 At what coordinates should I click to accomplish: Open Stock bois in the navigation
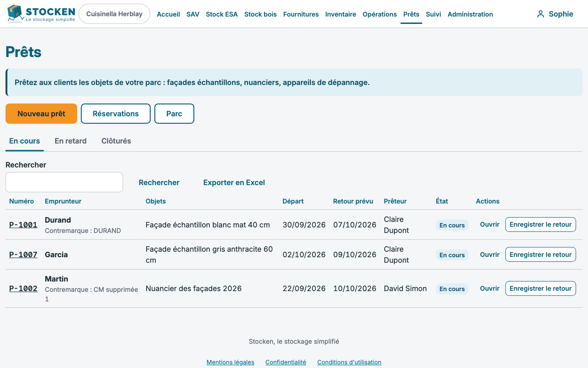click(260, 14)
